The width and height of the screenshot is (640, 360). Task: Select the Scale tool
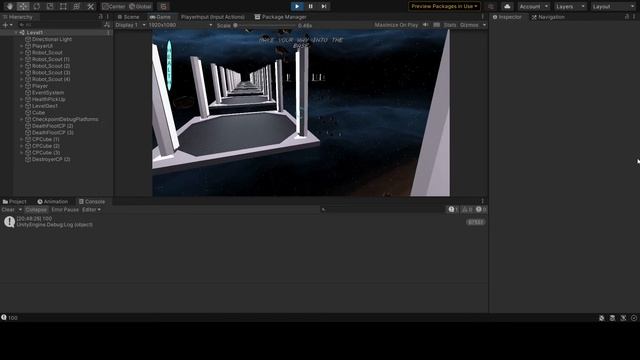tap(50, 7)
